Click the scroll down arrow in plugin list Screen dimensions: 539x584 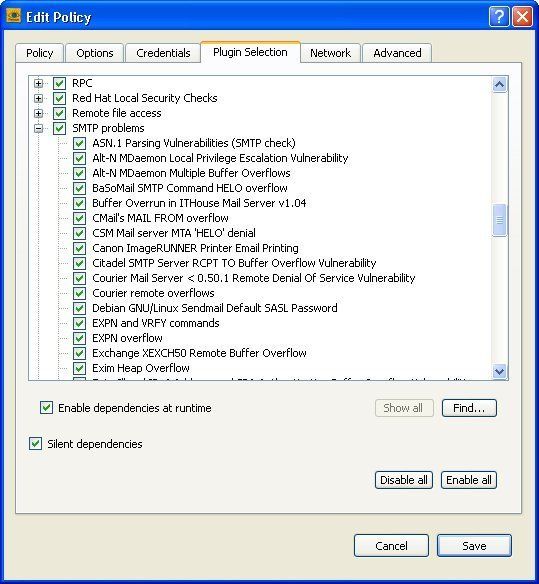point(499,371)
